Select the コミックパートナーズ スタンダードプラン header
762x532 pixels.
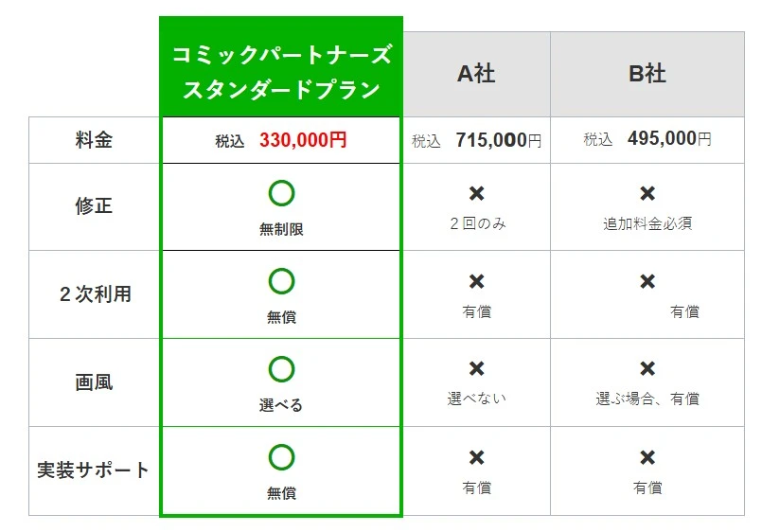click(x=281, y=72)
